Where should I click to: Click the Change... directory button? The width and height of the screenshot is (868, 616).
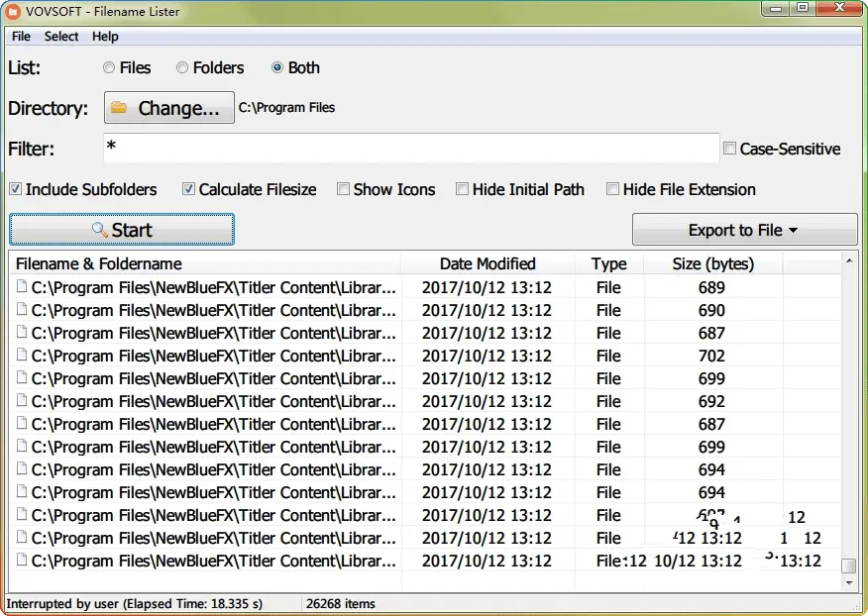168,107
